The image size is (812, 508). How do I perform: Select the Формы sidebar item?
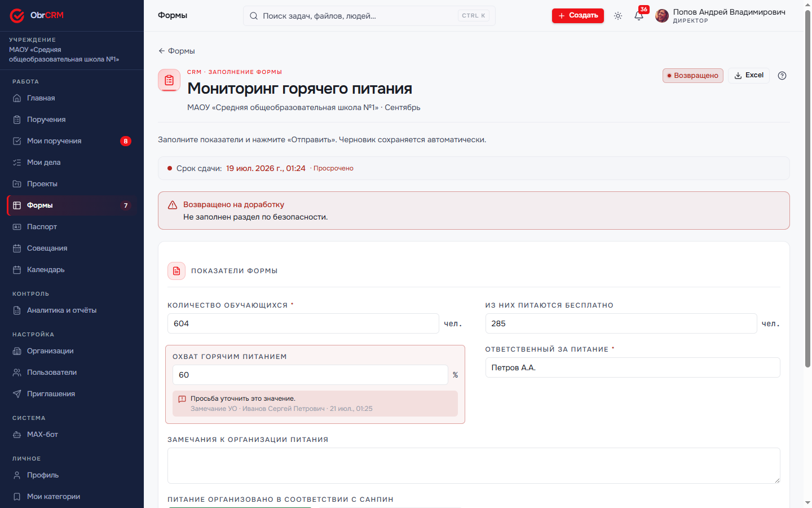pos(72,205)
